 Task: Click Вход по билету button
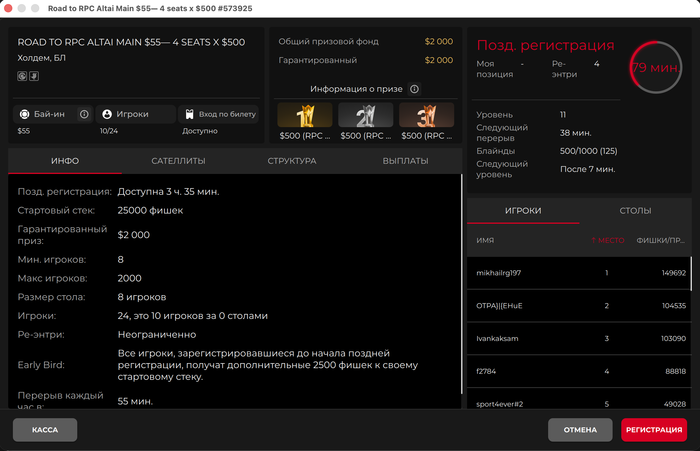pyautogui.click(x=218, y=114)
